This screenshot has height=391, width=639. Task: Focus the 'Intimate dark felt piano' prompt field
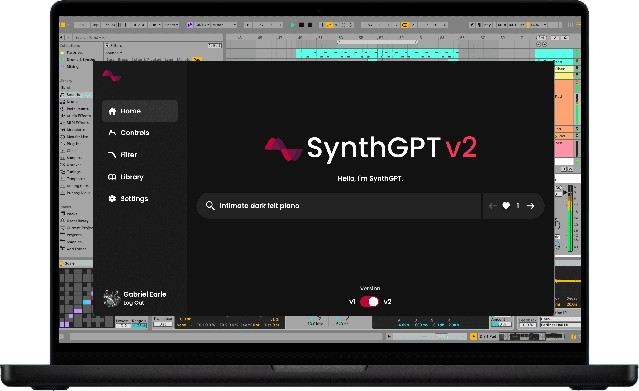tap(339, 206)
